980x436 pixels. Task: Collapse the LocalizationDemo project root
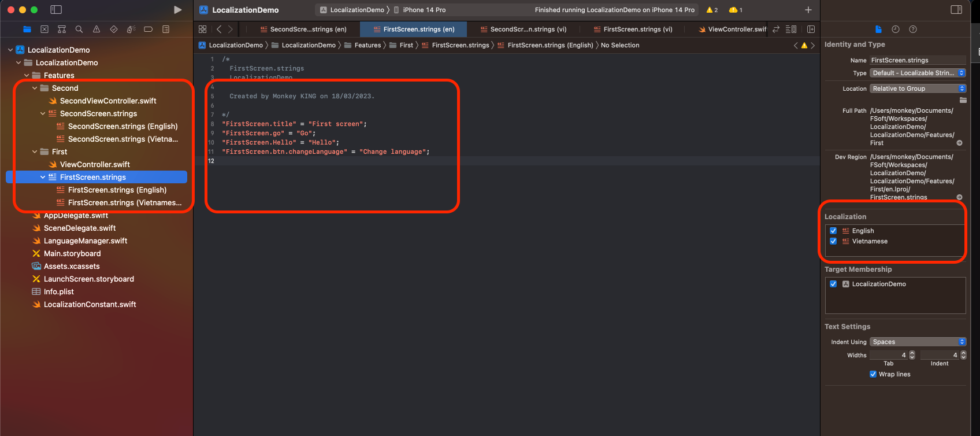click(x=10, y=50)
